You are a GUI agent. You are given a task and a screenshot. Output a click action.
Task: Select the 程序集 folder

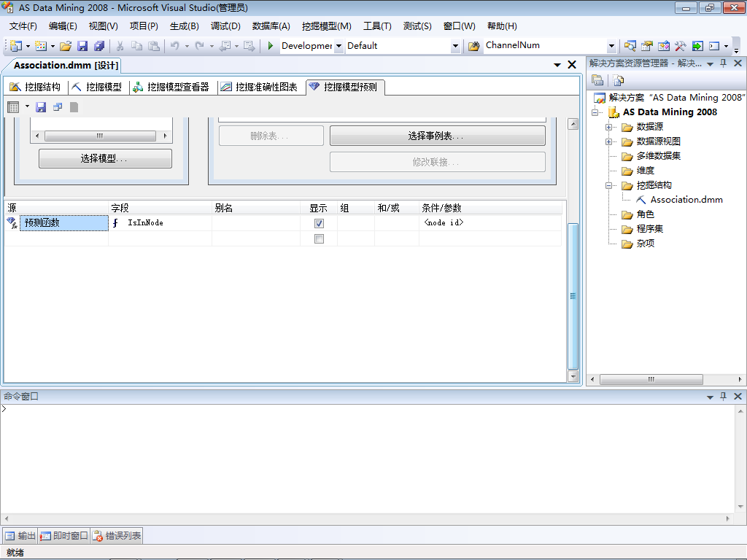(x=650, y=229)
